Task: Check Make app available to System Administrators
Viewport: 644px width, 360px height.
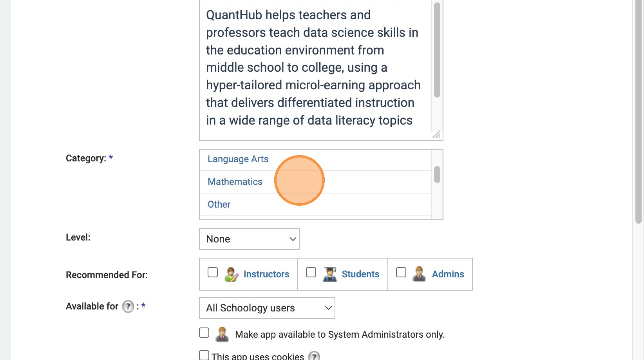Action: (x=204, y=333)
